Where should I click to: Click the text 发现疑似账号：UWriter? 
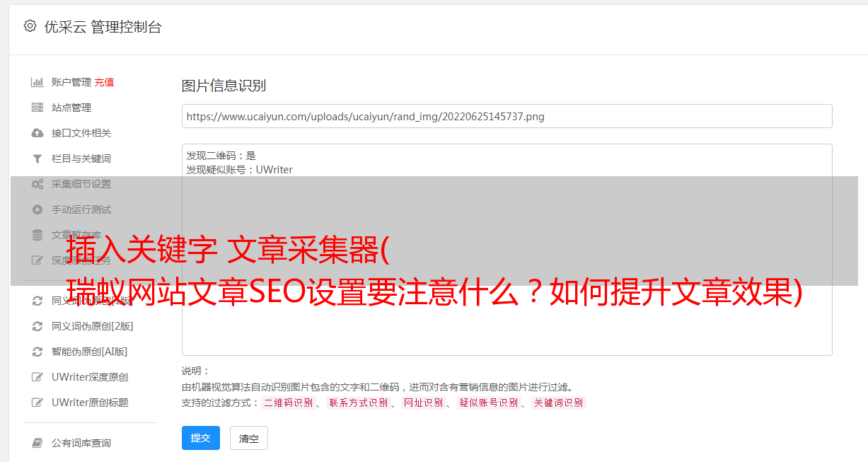coord(239,170)
